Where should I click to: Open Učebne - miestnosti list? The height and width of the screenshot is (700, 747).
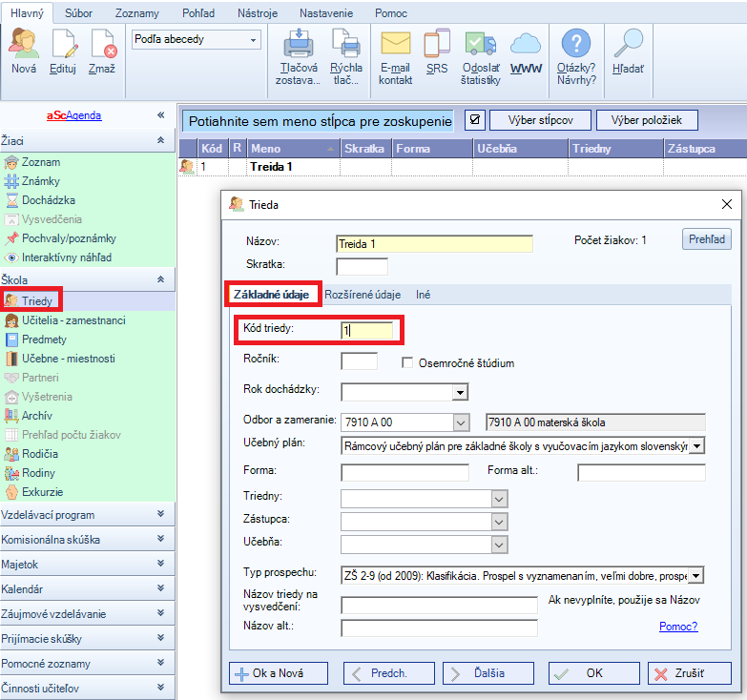tap(68, 358)
